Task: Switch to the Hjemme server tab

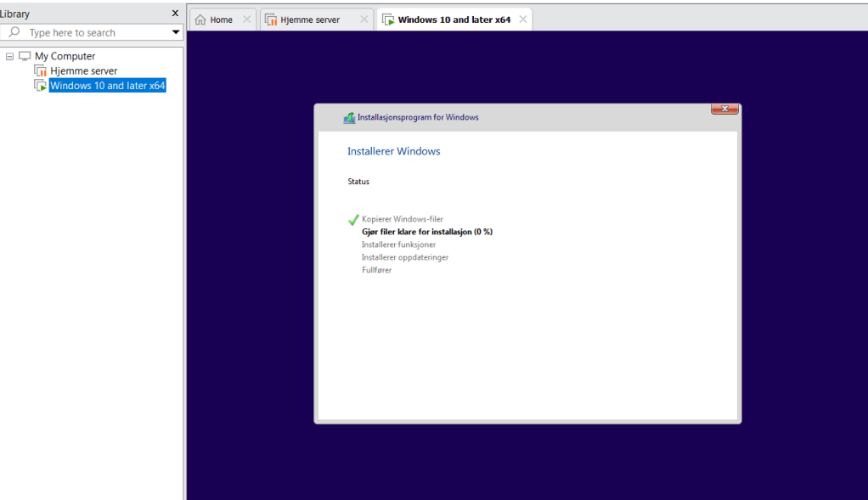Action: coord(310,20)
